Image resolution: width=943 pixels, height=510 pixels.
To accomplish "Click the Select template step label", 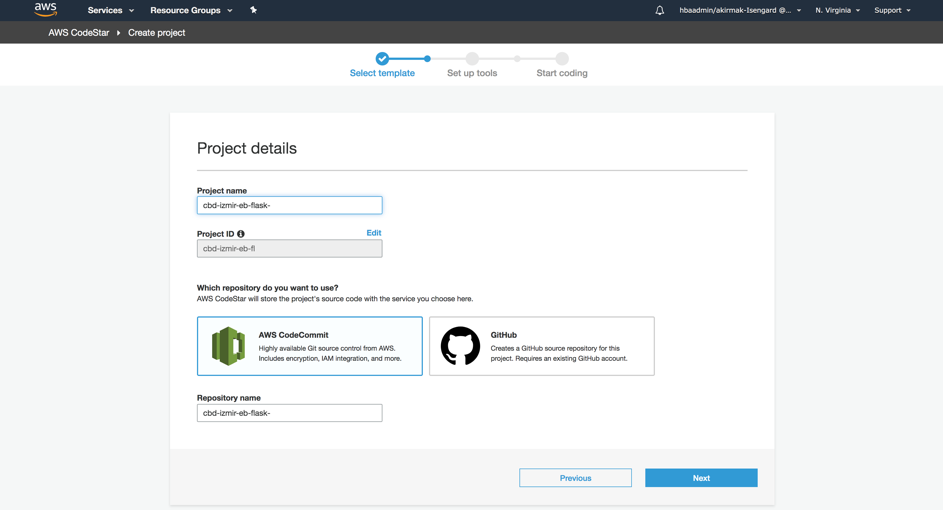I will pos(382,73).
